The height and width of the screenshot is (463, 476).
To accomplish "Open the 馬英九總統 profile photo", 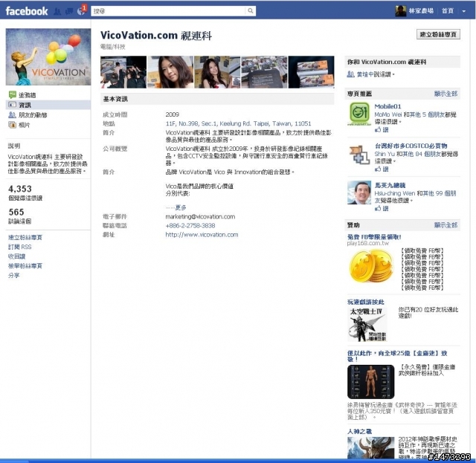I will [359, 192].
